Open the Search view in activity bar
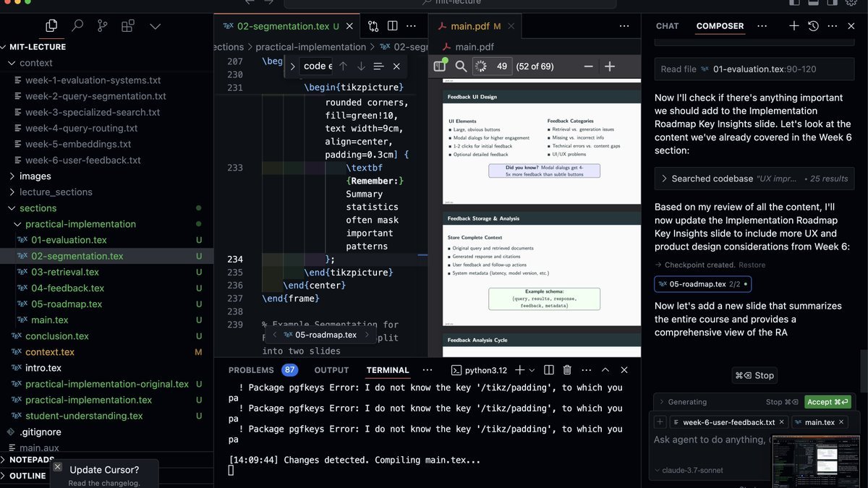This screenshot has width=868, height=488. coord(77,26)
